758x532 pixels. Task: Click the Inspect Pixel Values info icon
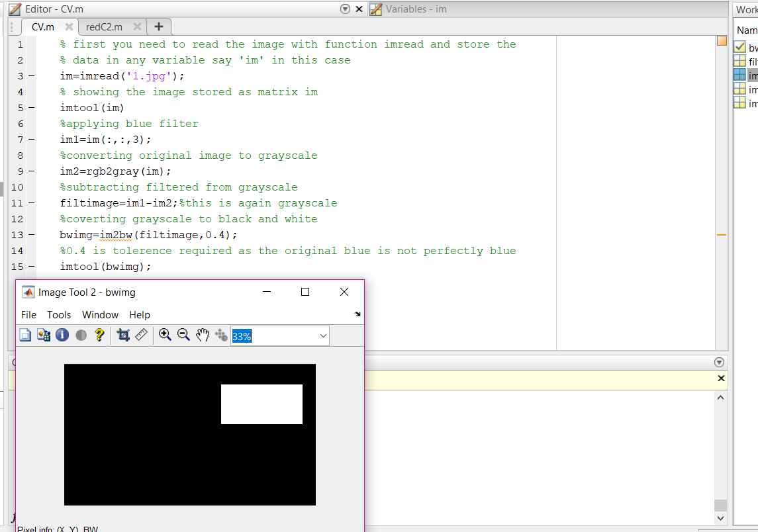tap(61, 335)
